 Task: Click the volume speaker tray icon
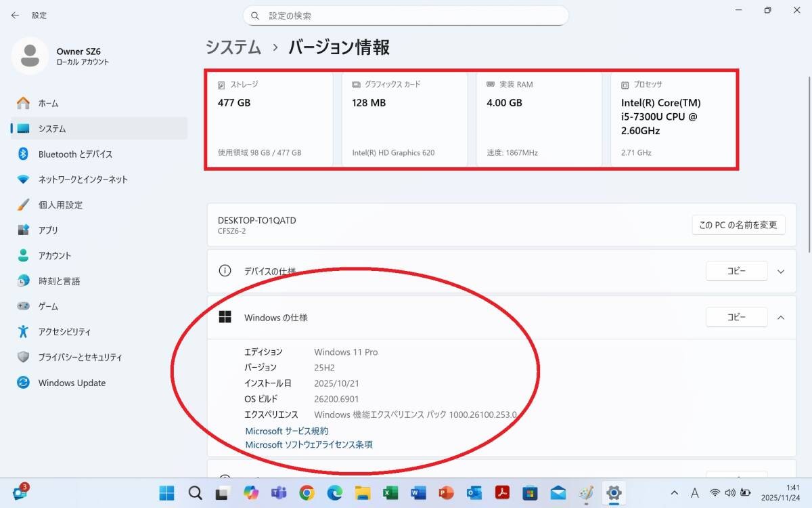pos(730,492)
